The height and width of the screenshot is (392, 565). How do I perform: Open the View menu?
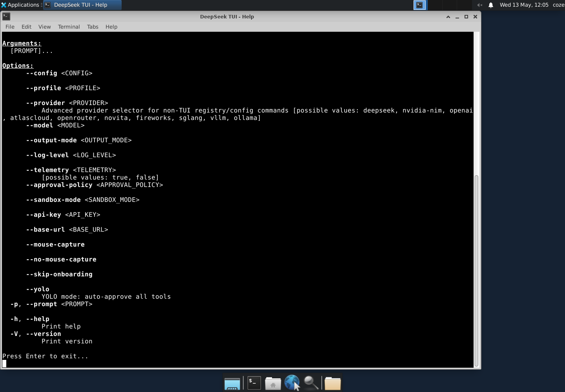pos(44,27)
